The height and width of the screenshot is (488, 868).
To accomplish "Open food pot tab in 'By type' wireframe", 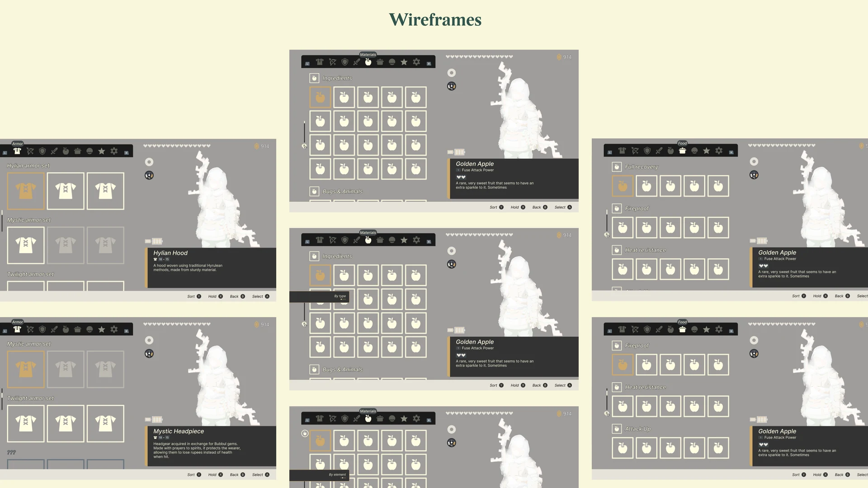I will pyautogui.click(x=380, y=240).
